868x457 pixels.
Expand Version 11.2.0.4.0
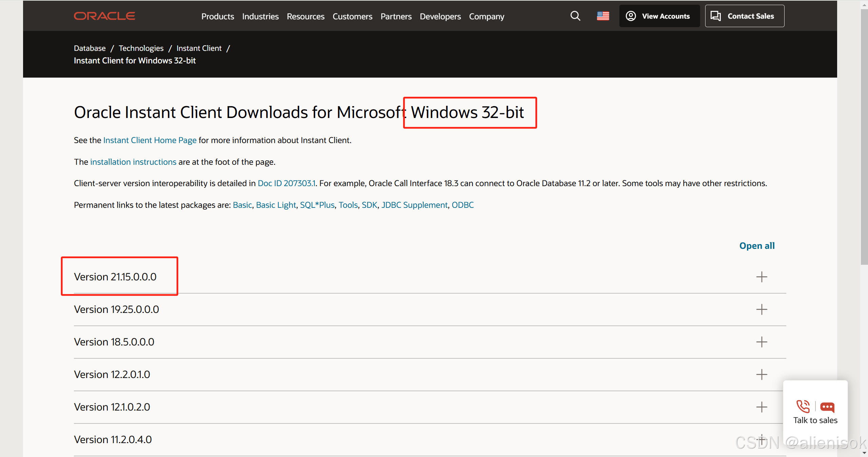[x=762, y=438]
